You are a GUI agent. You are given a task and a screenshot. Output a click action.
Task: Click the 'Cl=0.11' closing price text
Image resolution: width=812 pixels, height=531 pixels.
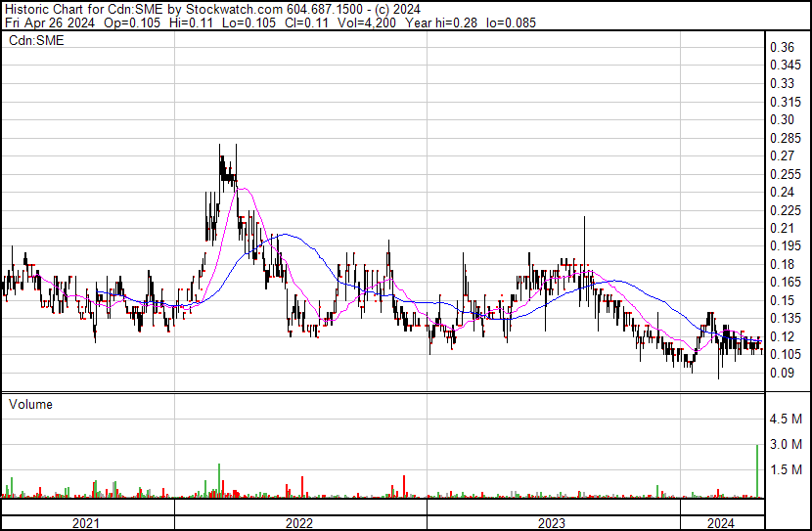pos(306,22)
